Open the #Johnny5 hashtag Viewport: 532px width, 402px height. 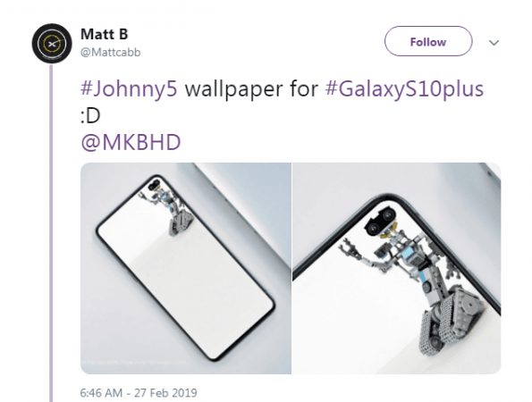point(129,88)
